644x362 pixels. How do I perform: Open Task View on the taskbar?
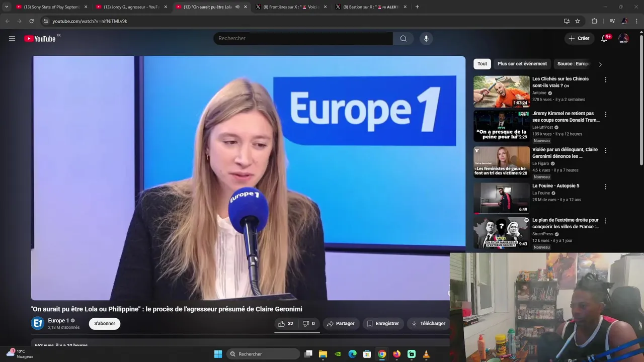[x=308, y=354]
